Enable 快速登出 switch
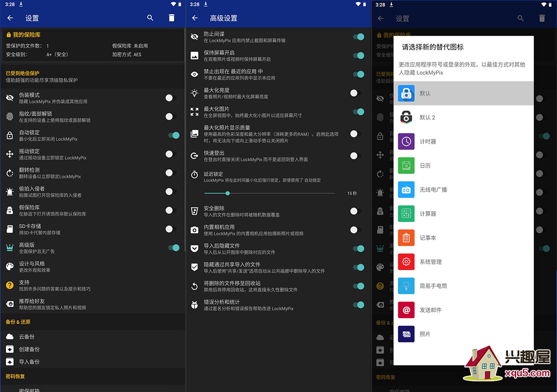The image size is (557, 392). pos(356,156)
